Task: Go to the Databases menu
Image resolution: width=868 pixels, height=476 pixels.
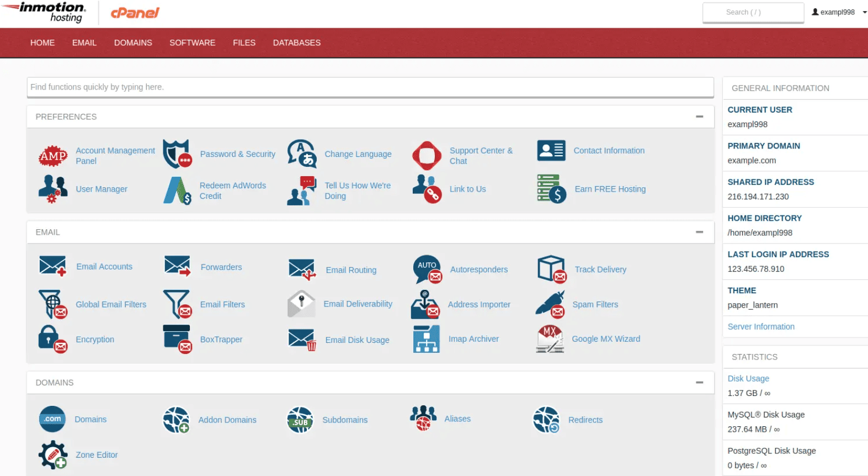Action: [x=296, y=43]
